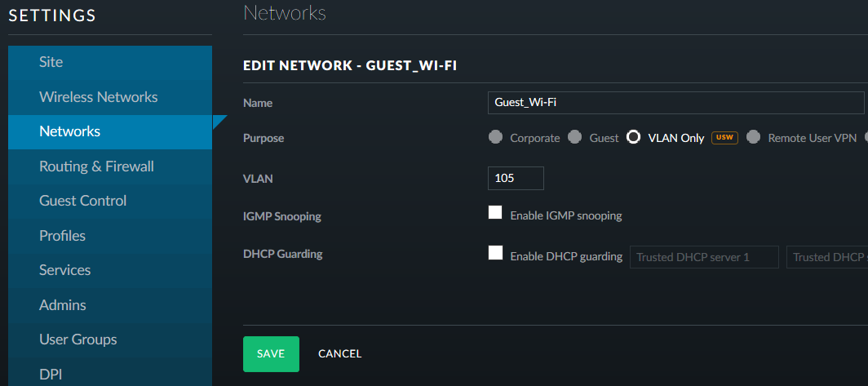Open the User Groups section
868x386 pixels.
tap(110, 339)
